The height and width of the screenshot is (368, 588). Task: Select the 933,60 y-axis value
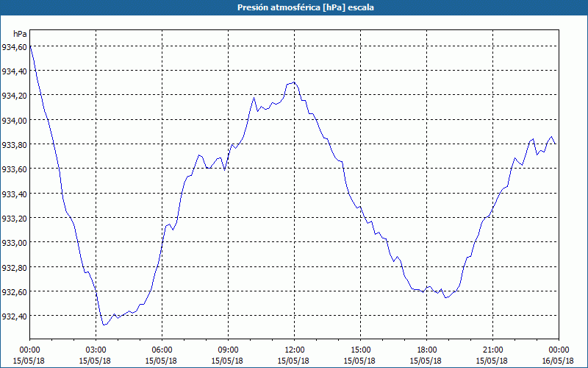point(14,169)
